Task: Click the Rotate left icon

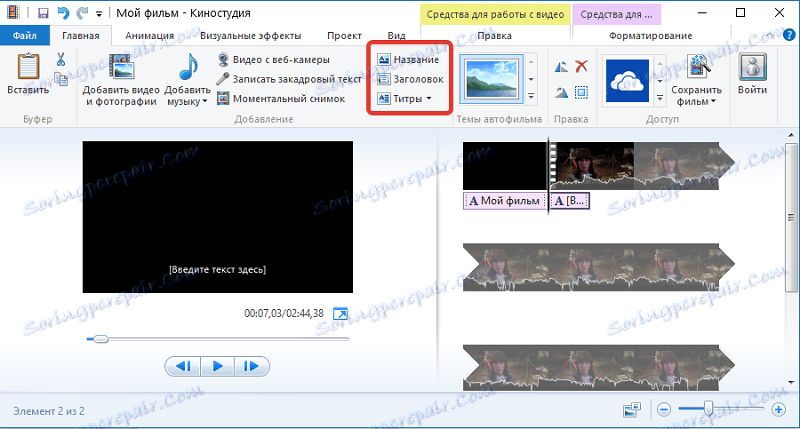Action: 561,66
